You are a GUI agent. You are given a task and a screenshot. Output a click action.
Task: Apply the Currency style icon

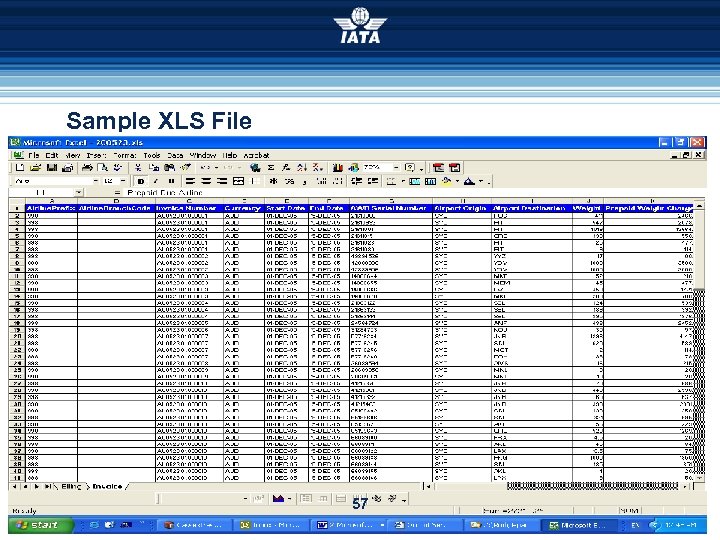[x=274, y=181]
